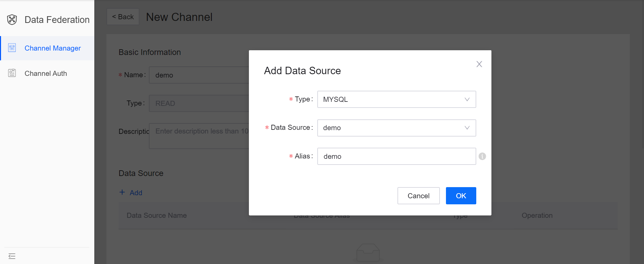The width and height of the screenshot is (644, 264).
Task: Click the Add data source link
Action: coord(131,193)
